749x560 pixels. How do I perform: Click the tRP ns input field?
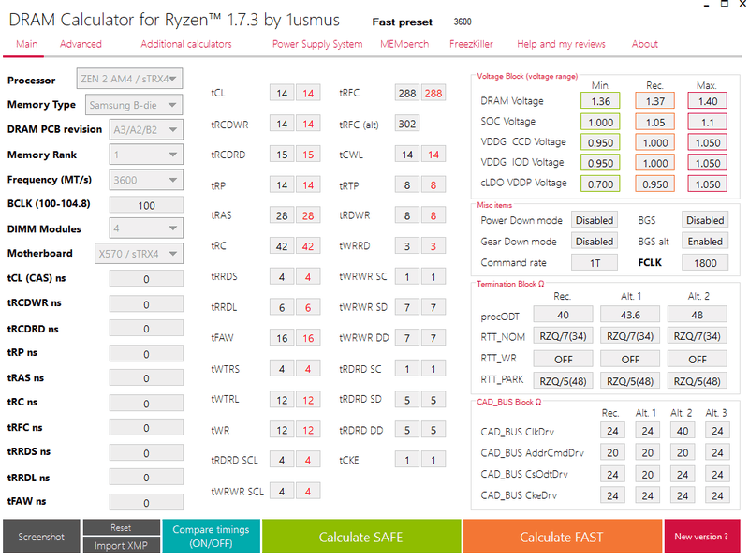click(x=146, y=354)
